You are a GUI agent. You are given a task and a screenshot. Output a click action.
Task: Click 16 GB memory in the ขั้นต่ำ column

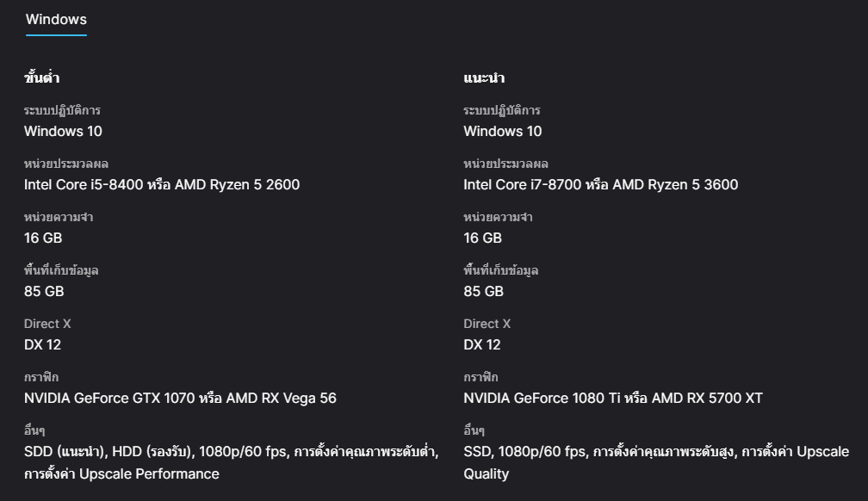[x=43, y=238]
